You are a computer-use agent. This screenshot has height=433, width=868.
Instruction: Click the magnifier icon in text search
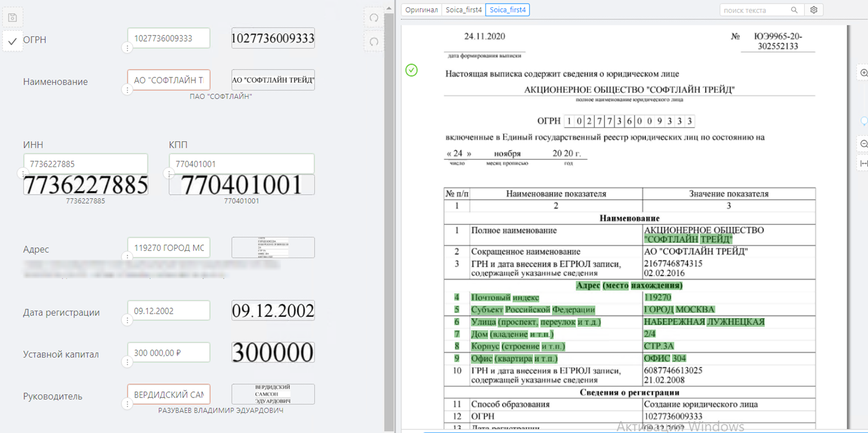(x=794, y=10)
